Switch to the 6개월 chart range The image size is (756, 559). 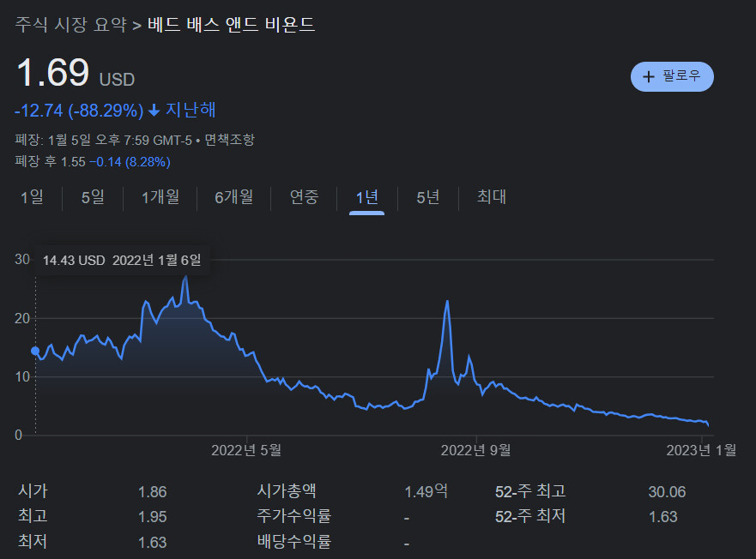[234, 197]
